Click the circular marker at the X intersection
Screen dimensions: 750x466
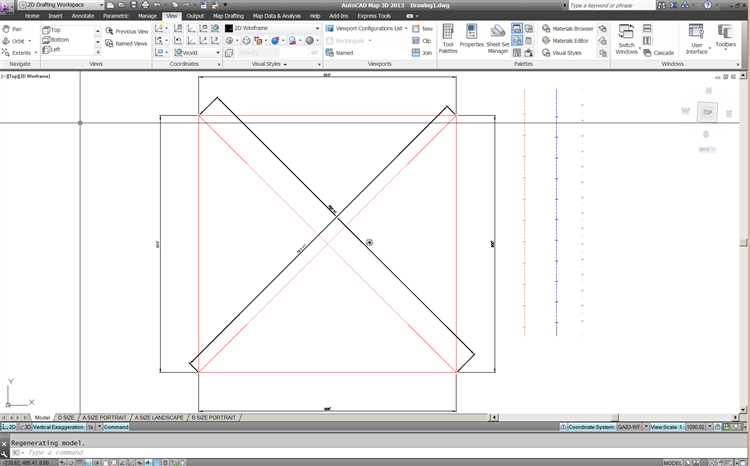click(x=369, y=243)
